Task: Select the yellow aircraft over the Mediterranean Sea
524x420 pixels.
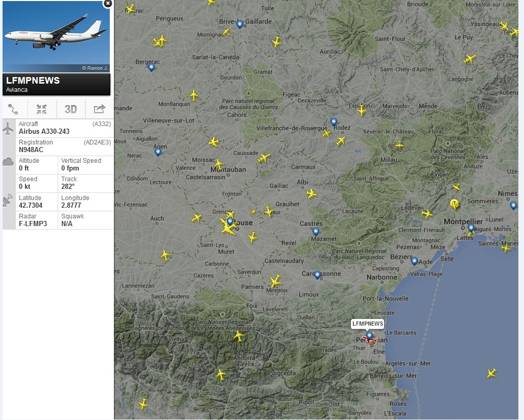Action: (492, 373)
